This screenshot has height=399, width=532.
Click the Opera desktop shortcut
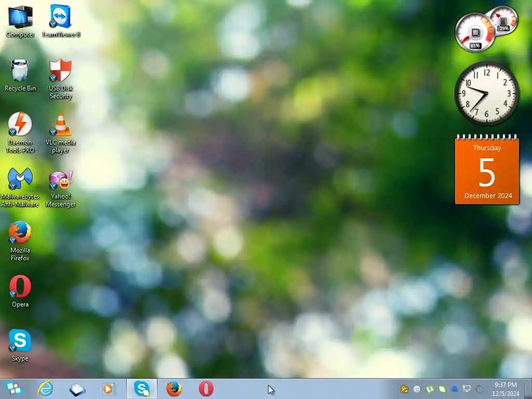pos(20,291)
